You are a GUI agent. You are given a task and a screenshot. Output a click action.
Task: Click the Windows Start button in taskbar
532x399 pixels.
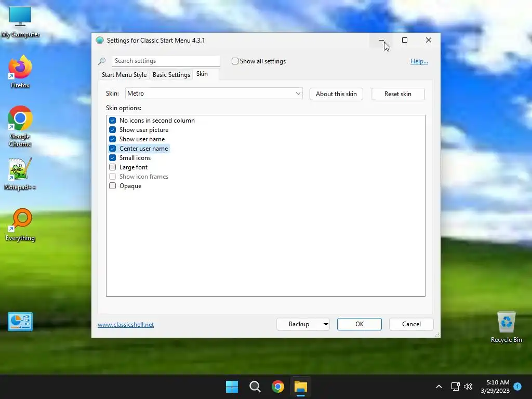tap(232, 387)
